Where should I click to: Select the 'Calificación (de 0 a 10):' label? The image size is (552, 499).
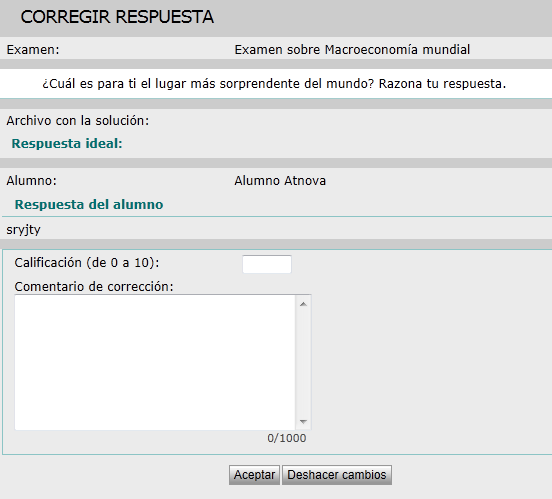(x=87, y=263)
